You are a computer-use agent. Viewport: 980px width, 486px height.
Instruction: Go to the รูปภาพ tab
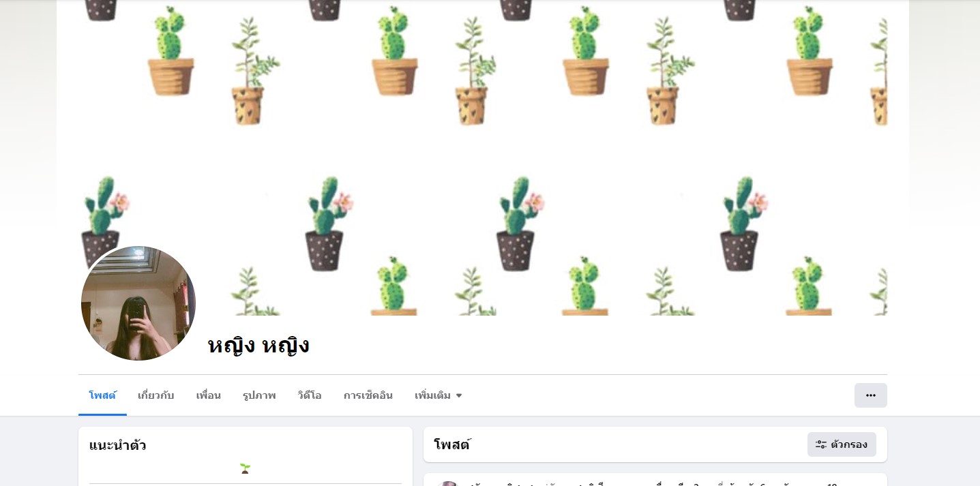tap(259, 395)
